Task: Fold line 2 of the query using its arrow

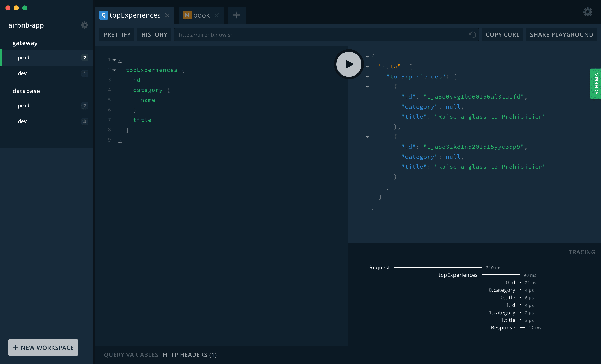Action: coord(115,70)
